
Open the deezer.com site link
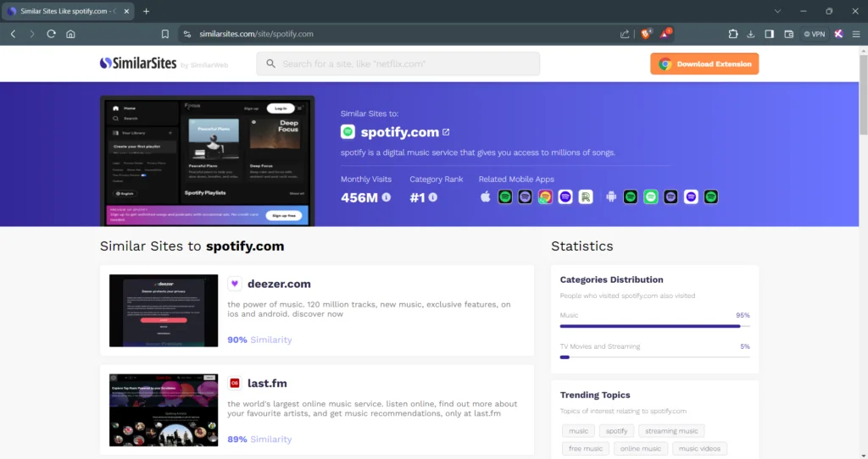click(279, 284)
